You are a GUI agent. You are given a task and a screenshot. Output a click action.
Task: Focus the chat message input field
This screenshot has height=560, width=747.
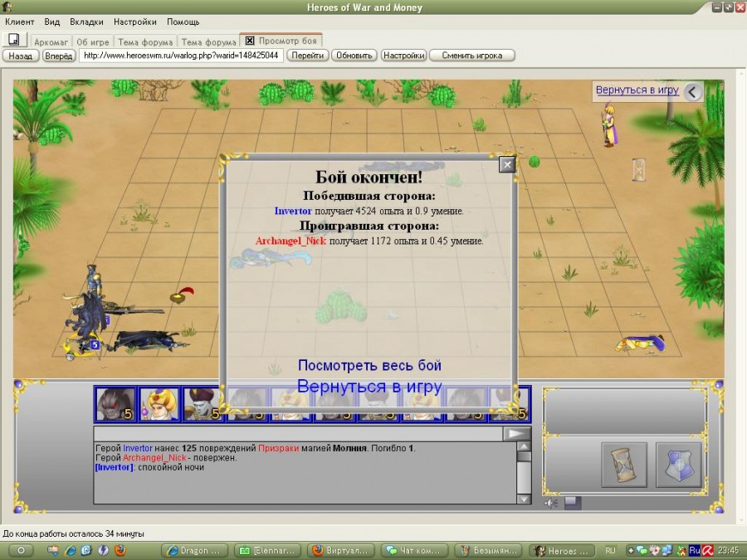tap(298, 434)
